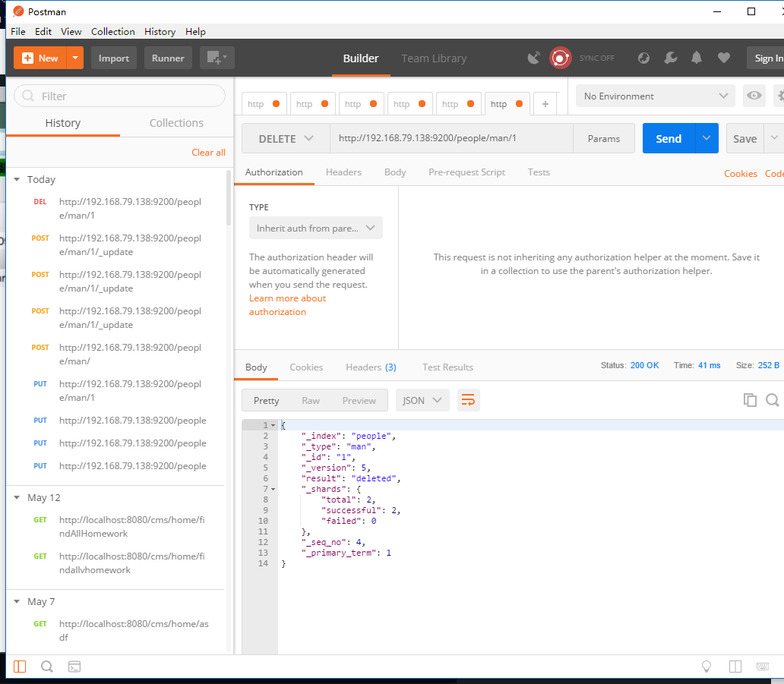Open settings with the wrench icon
The height and width of the screenshot is (684, 784).
[670, 58]
